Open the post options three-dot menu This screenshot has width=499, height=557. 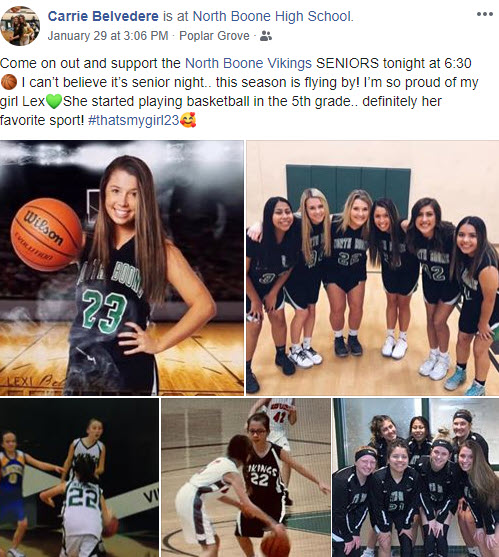[484, 14]
